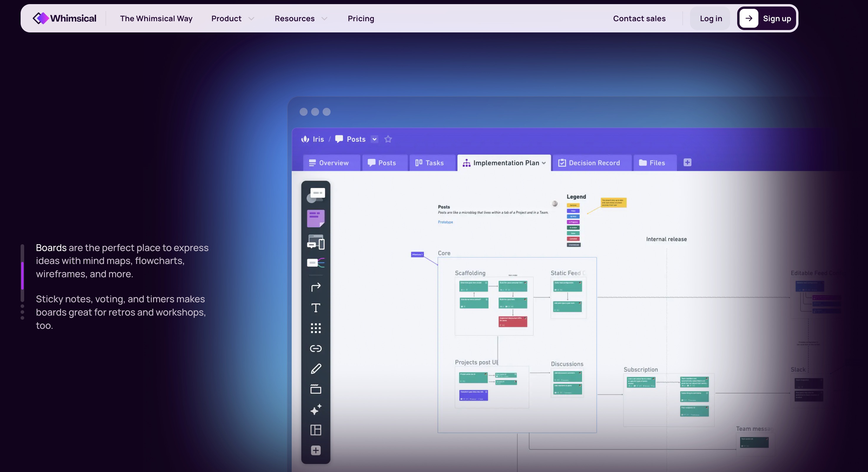
Task: Open the Pricing page
Action: point(361,19)
